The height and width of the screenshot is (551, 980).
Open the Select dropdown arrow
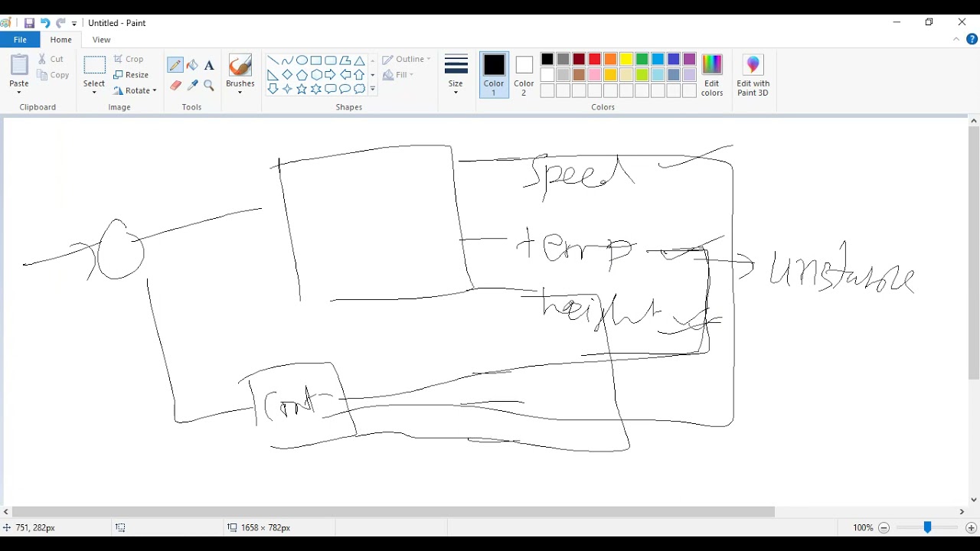click(94, 93)
